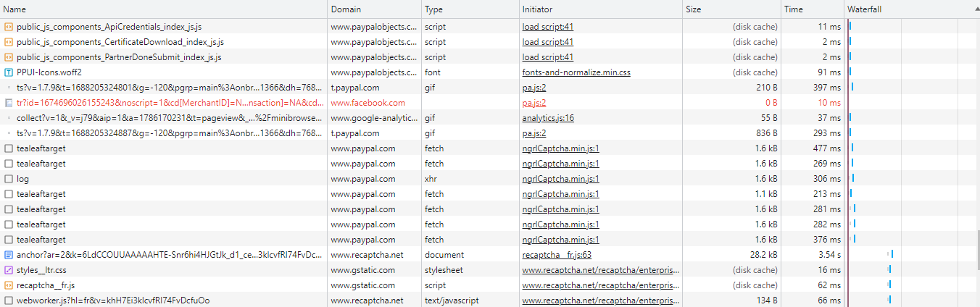980x307 pixels.
Task: Click the font file icon for PPUI-Icons.woff2
Action: point(9,72)
